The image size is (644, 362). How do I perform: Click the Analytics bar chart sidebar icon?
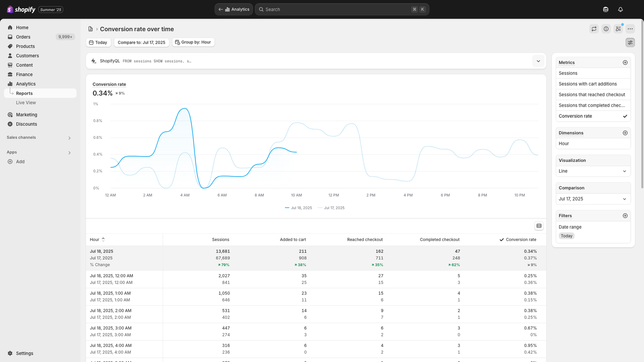[x=10, y=84]
